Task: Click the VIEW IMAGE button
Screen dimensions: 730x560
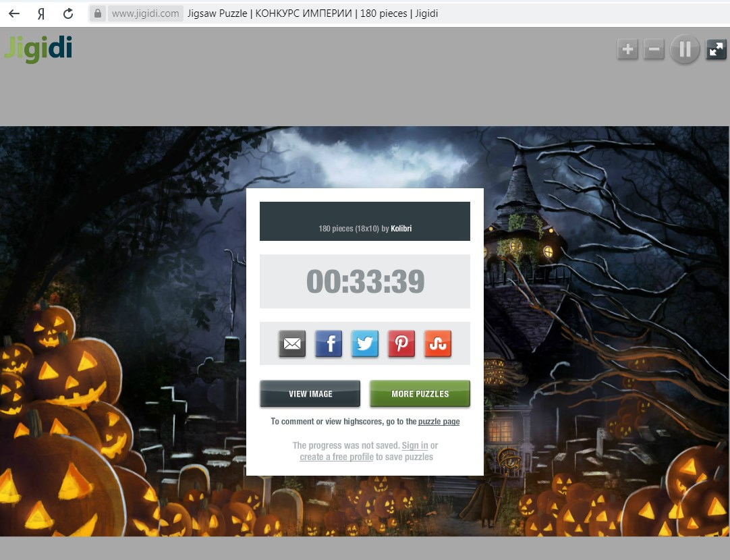Action: pos(310,394)
